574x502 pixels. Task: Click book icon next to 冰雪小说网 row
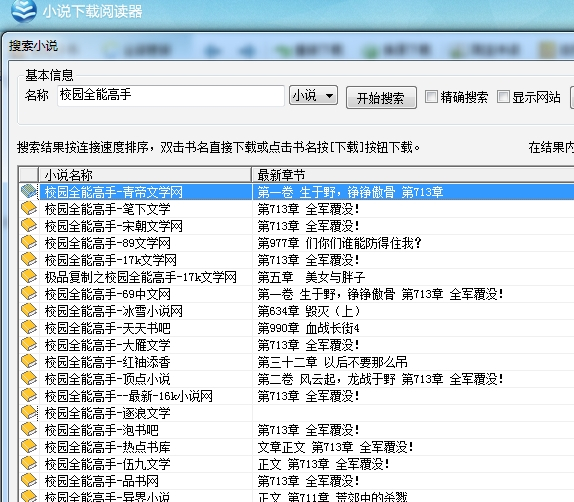tap(29, 311)
